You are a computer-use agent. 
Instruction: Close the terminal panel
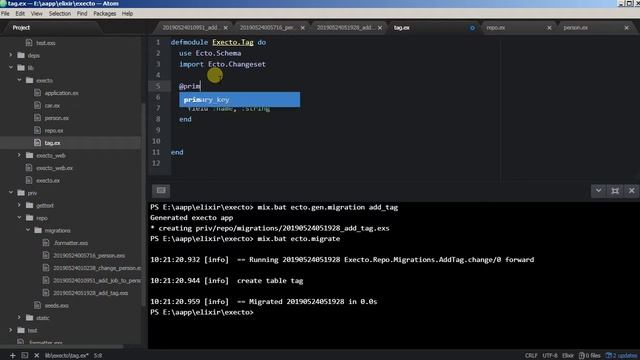click(631, 191)
